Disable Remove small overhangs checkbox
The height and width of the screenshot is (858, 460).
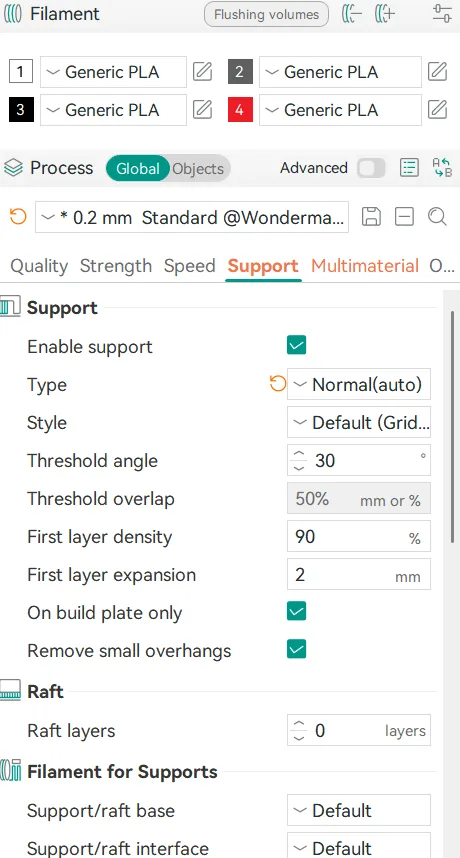[296, 650]
